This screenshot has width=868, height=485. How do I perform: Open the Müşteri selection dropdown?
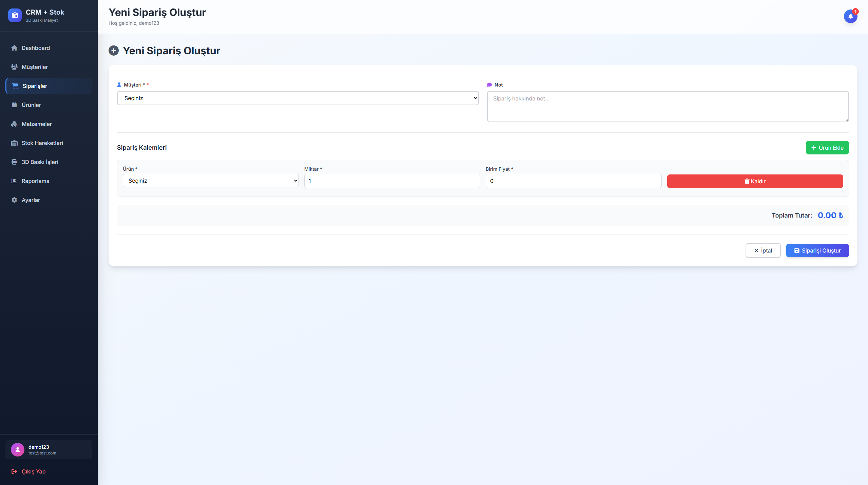[x=297, y=98]
